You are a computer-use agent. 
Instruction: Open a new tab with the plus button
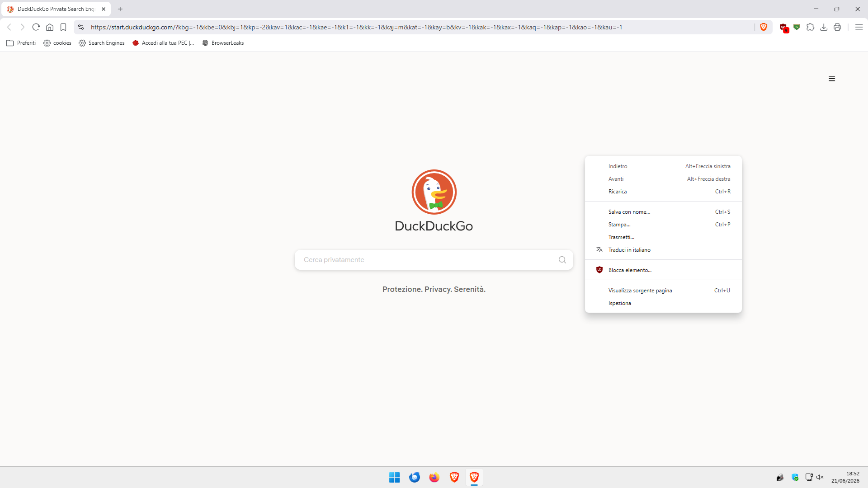(x=120, y=9)
